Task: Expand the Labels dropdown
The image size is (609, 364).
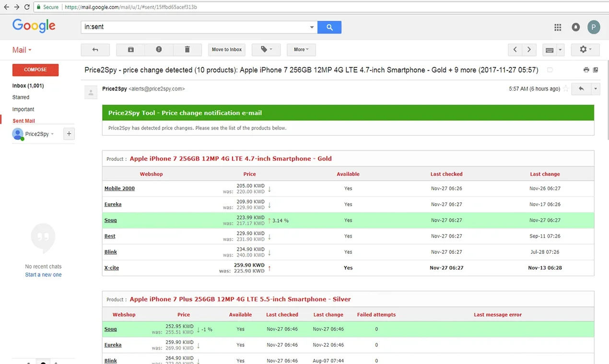Action: (266, 49)
